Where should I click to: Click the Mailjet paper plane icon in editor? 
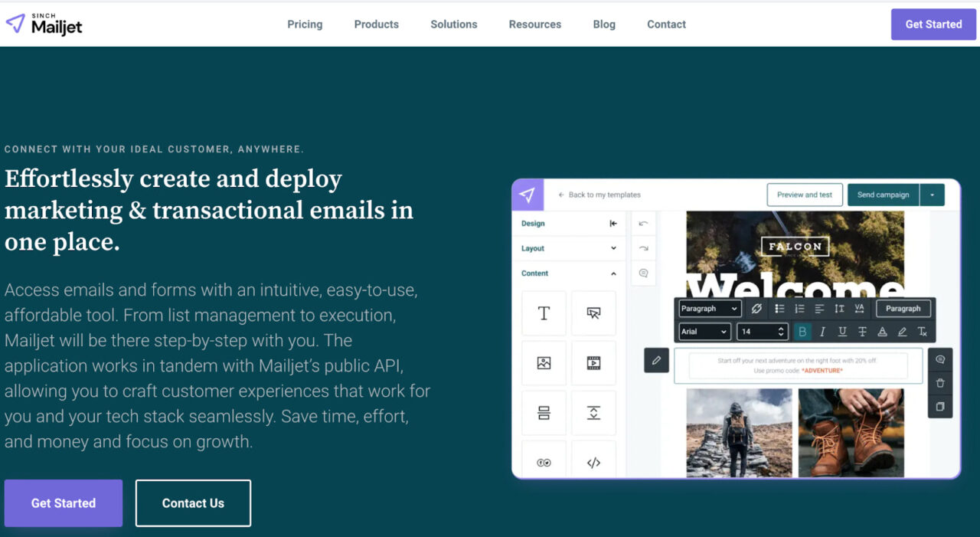(x=528, y=195)
